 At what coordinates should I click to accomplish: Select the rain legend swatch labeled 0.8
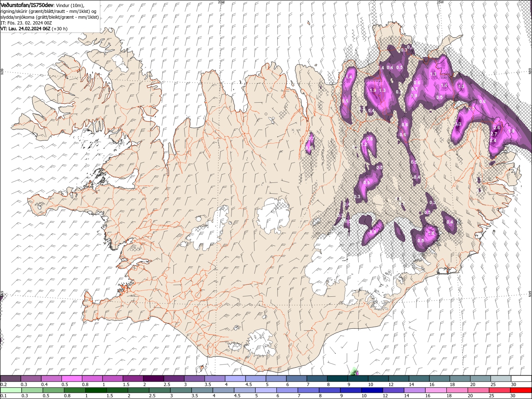point(75,390)
